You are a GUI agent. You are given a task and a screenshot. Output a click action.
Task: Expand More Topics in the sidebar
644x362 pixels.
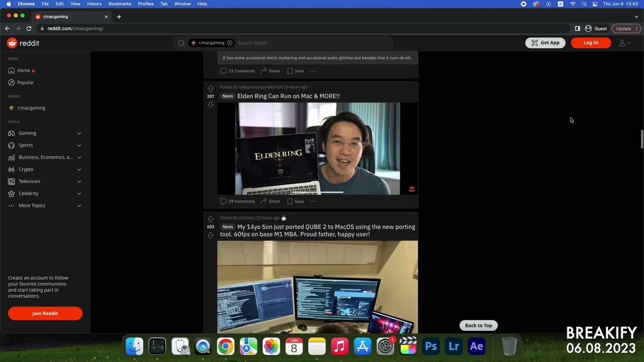pyautogui.click(x=45, y=206)
